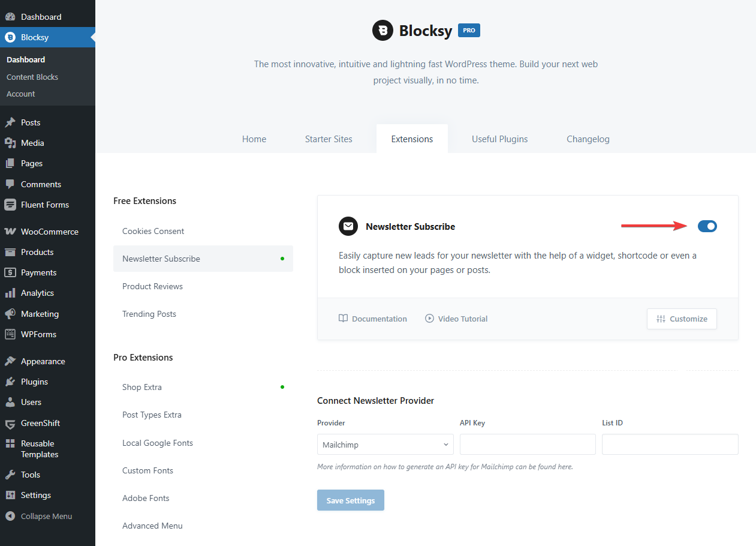The image size is (756, 546).
Task: Click the Newsletter Subscribe envelope icon
Action: click(x=348, y=226)
